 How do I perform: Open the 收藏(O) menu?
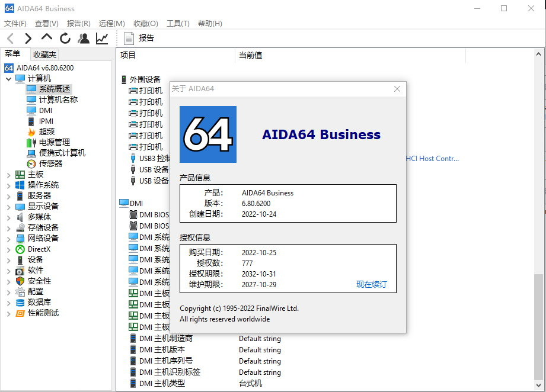tap(146, 24)
